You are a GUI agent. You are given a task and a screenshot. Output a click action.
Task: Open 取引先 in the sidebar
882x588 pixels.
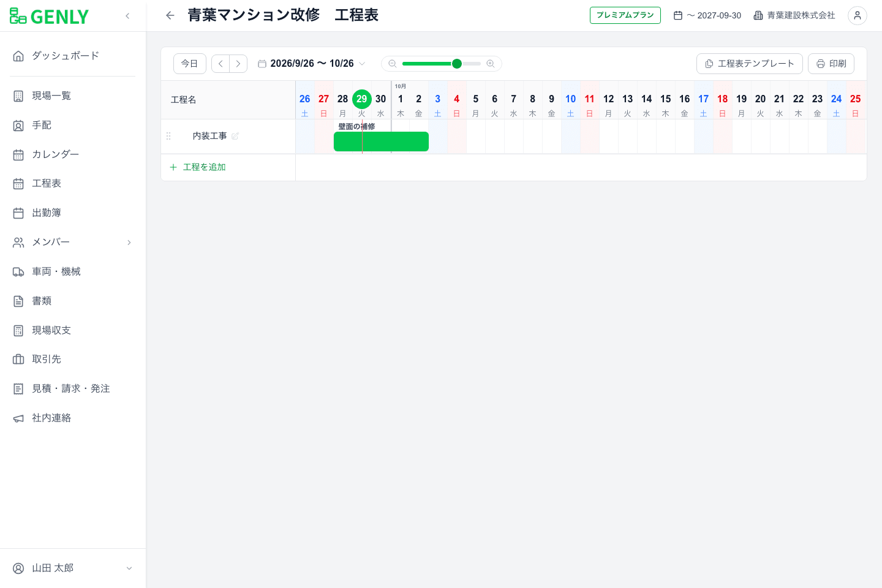point(73,359)
